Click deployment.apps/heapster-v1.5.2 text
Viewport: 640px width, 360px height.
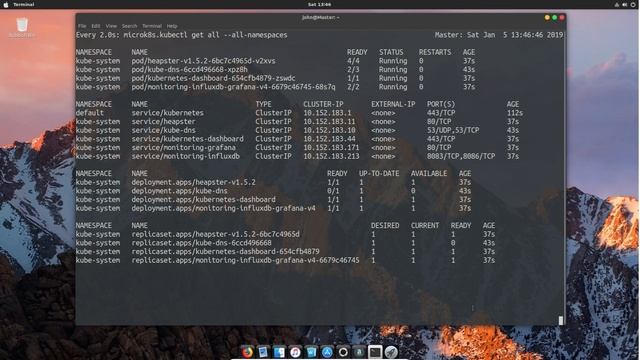193,182
